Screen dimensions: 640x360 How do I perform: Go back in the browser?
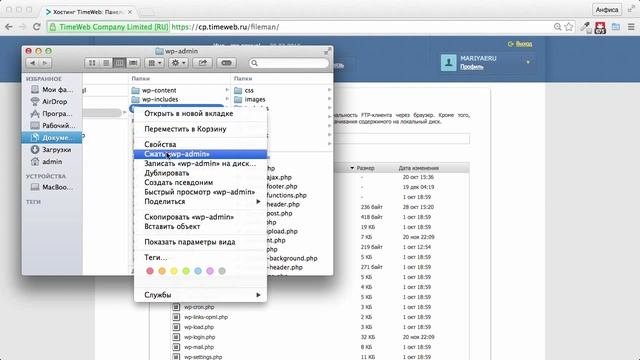point(9,27)
